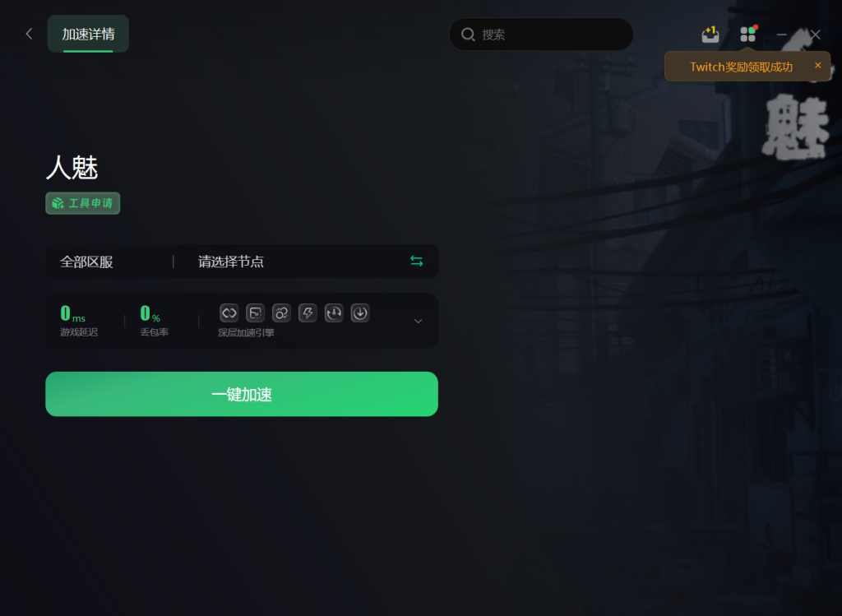
Task: Click the window-with-arrow engine icon
Action: click(x=256, y=313)
